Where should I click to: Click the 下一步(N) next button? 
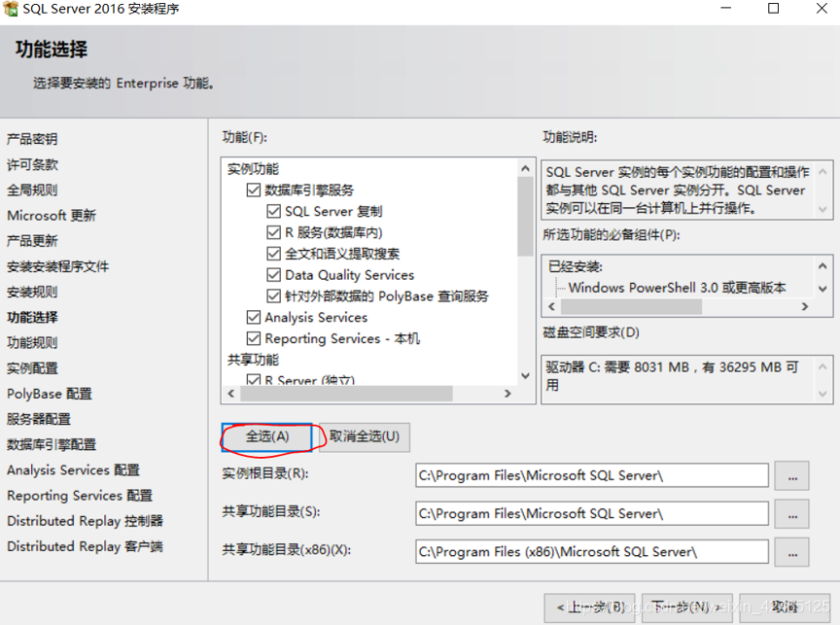point(687,608)
